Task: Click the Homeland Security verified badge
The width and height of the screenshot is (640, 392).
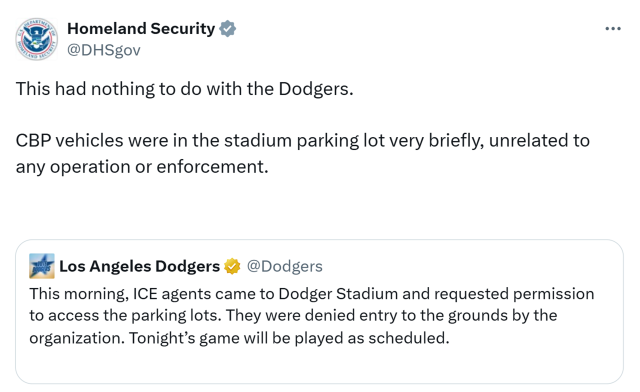Action: coord(227,29)
